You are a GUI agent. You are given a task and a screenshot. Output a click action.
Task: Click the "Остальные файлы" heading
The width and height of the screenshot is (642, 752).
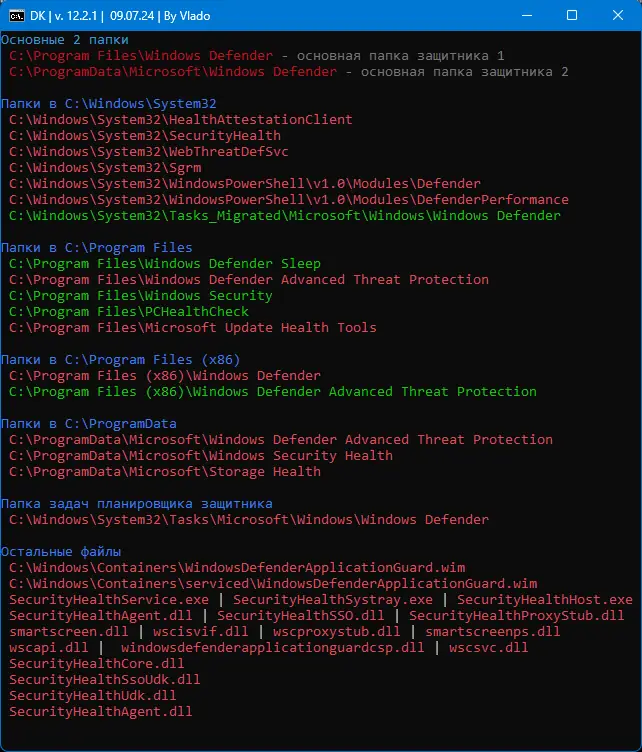[60, 552]
